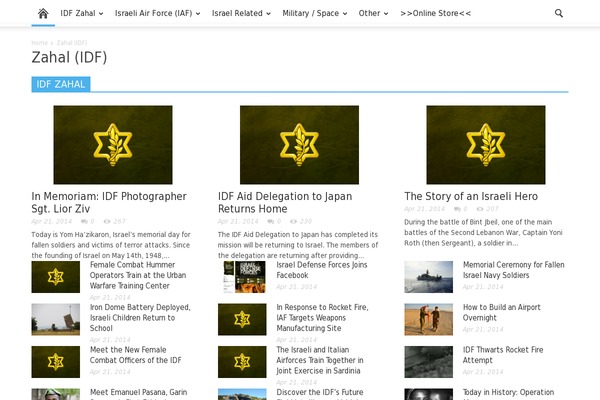The width and height of the screenshot is (600, 400).
Task: Open Discover the IDF's Future article link
Action: point(320,392)
